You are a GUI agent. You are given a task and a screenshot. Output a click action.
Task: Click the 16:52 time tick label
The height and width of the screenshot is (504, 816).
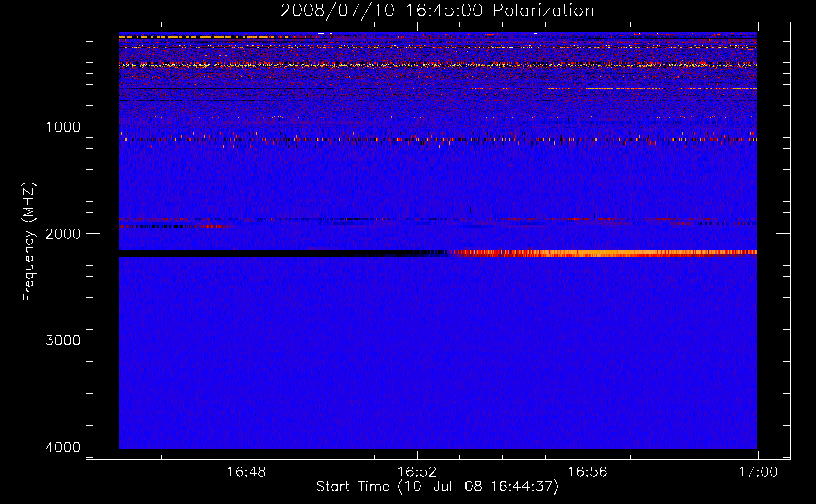click(x=417, y=472)
